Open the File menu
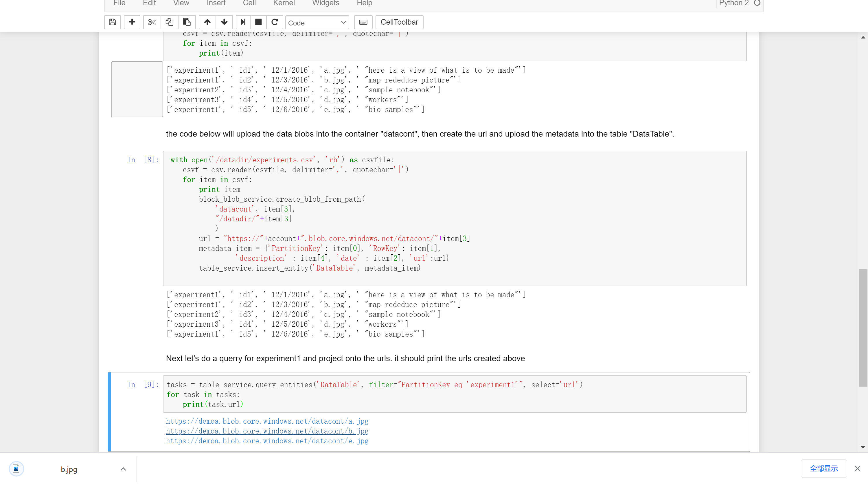 tap(119, 3)
